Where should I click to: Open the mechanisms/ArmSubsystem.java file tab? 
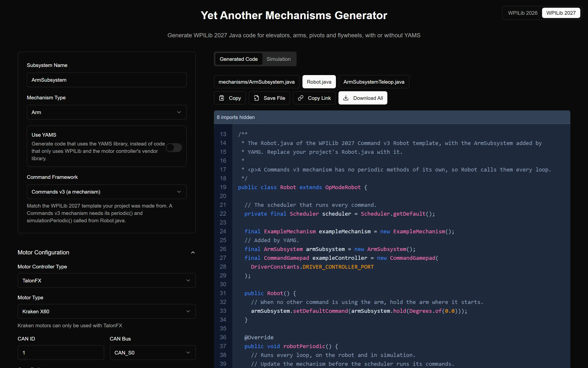tap(257, 82)
